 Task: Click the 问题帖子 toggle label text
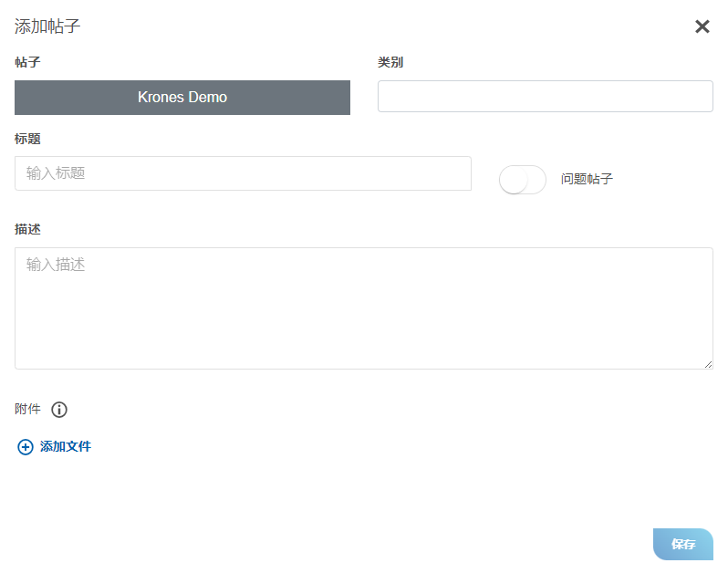[587, 180]
